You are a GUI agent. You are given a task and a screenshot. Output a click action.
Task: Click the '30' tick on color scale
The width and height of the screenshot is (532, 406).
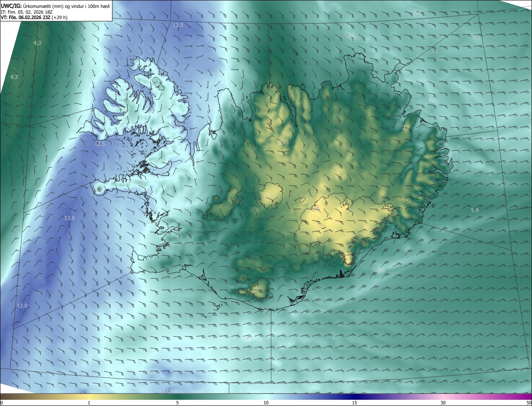pos(443,403)
